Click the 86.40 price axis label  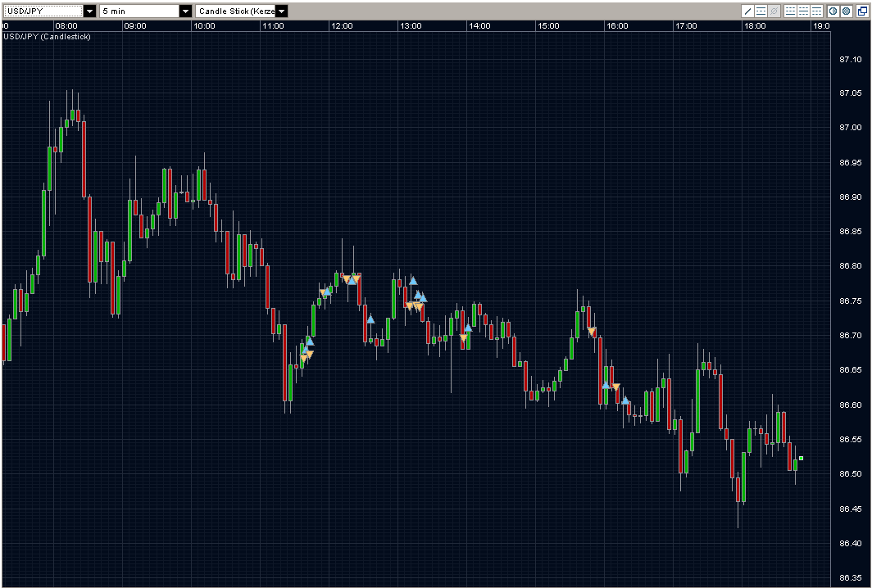click(x=851, y=543)
